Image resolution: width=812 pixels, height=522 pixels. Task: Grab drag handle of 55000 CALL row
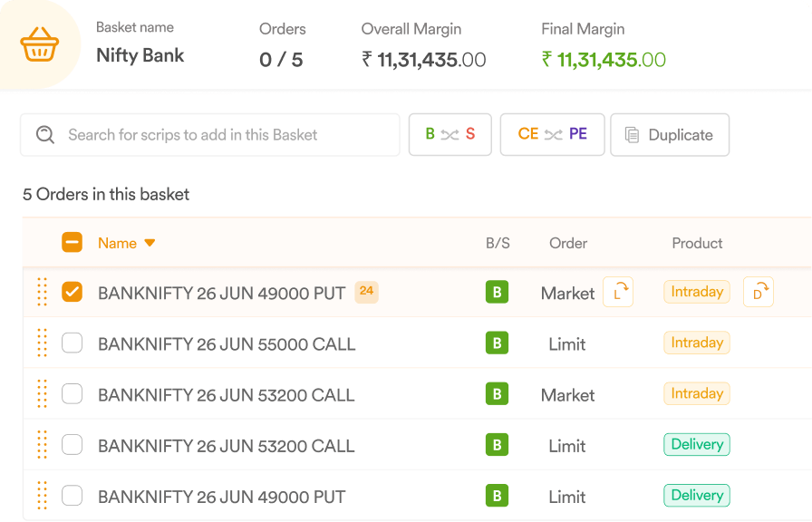coord(42,343)
